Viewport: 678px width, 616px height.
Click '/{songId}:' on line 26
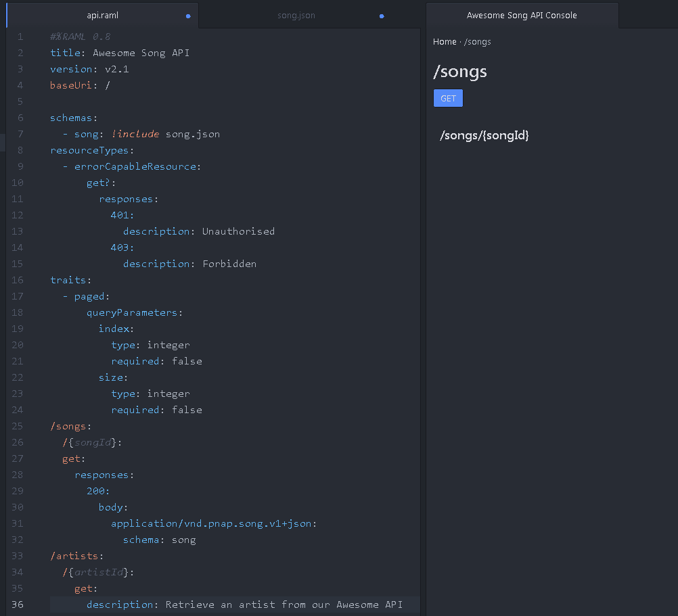(x=92, y=442)
